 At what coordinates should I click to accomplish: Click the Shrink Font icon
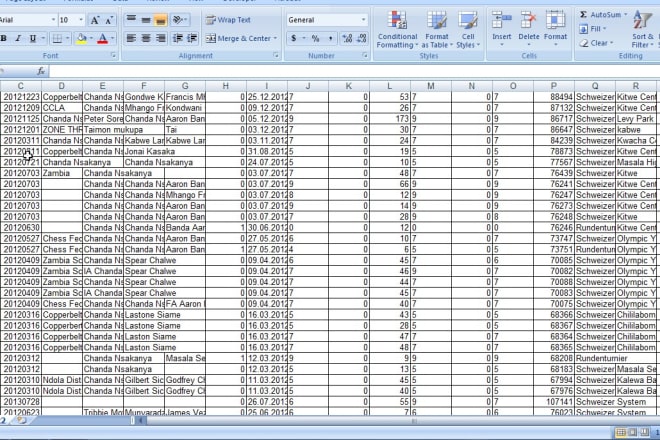pyautogui.click(x=109, y=20)
